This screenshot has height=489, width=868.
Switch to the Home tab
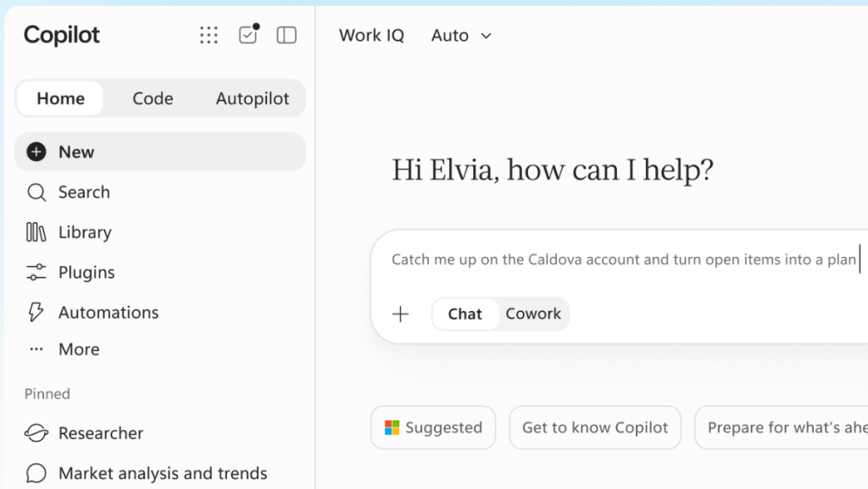(x=61, y=98)
